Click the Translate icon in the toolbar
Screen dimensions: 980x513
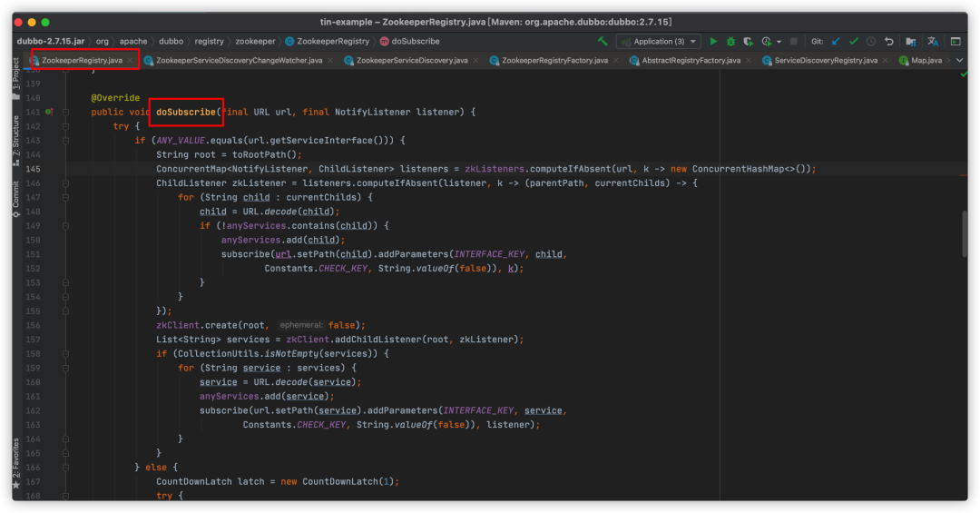(933, 41)
